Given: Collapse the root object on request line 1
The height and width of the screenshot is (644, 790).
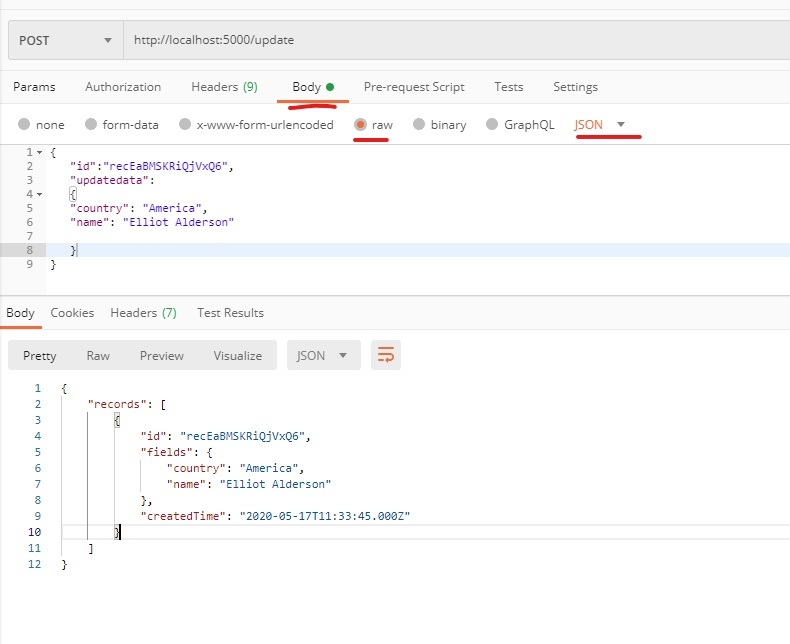Looking at the screenshot, I should pyautogui.click(x=39, y=152).
